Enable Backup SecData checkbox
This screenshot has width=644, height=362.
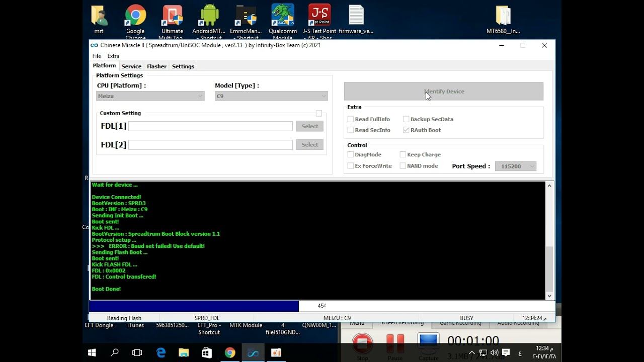[406, 119]
